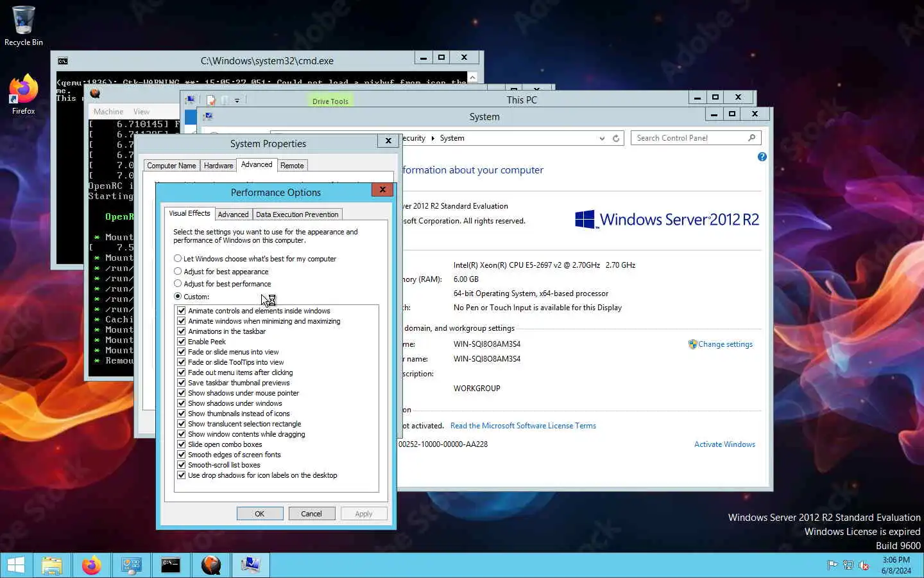The image size is (924, 578).
Task: Open Read the Microsoft Software License Terms
Action: coord(523,426)
